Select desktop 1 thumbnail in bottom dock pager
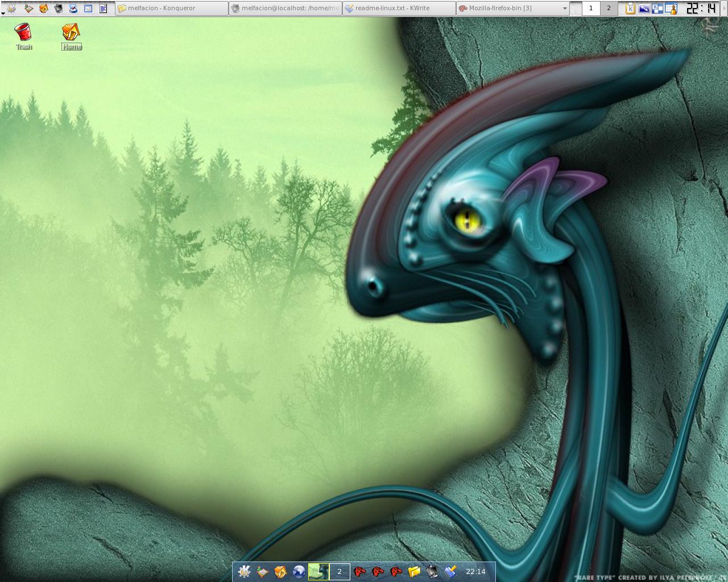 coord(318,571)
